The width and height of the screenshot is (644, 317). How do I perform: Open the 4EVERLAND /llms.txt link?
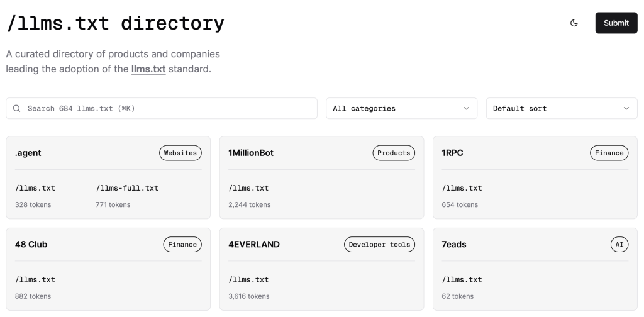point(248,279)
